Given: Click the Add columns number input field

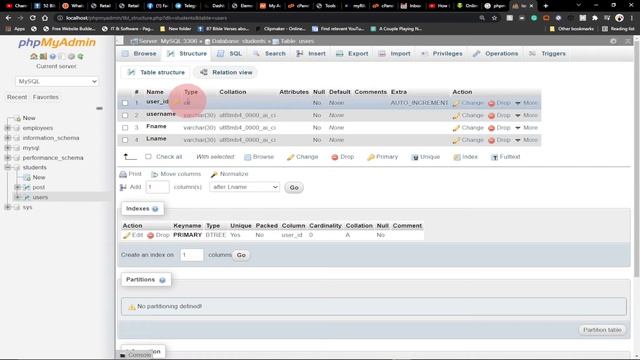Looking at the screenshot, I should point(157,187).
